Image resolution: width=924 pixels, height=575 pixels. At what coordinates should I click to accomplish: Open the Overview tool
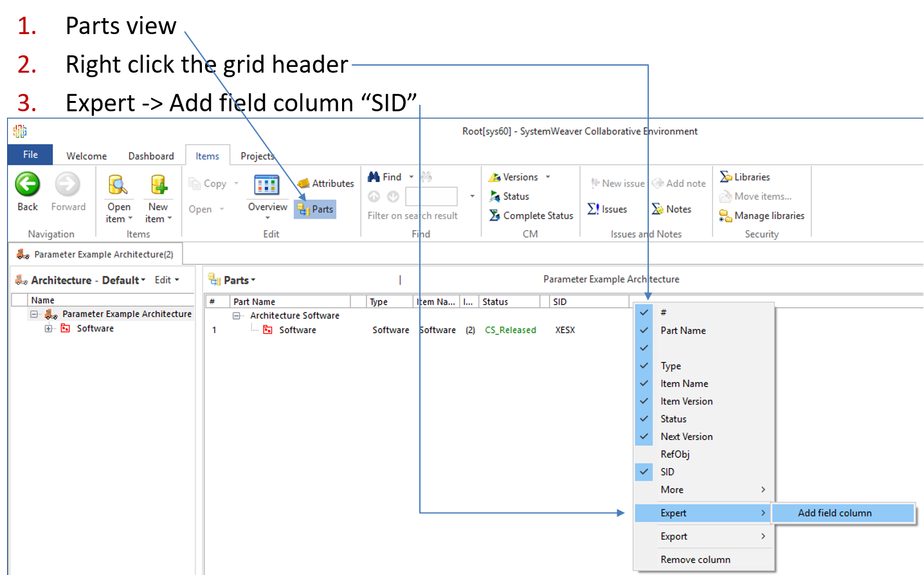tap(267, 193)
